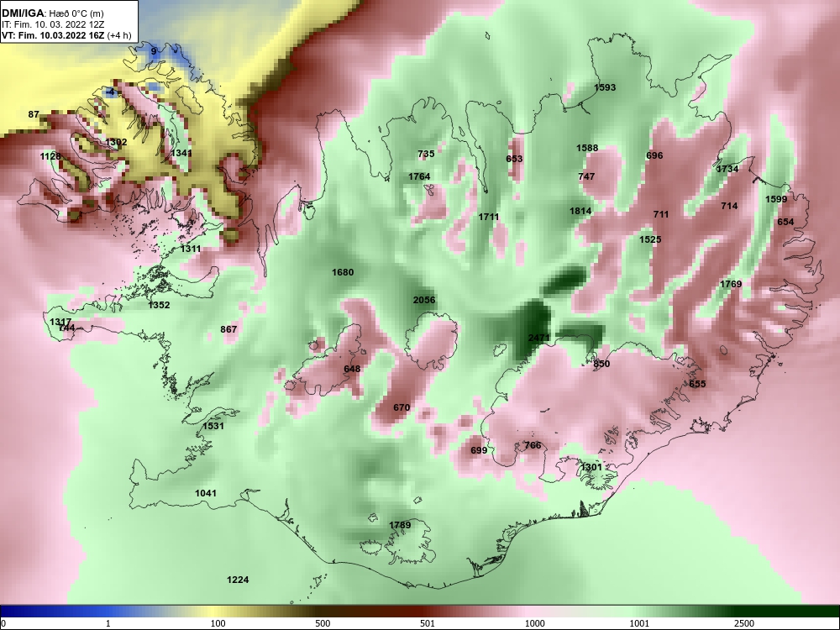Select the 699 height label

point(479,450)
